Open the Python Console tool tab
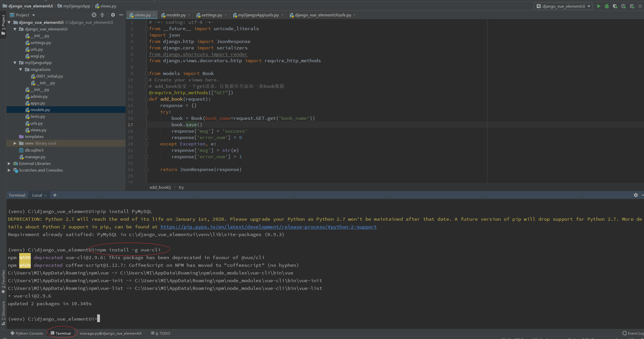Viewport: 644px width, 339px height. click(x=27, y=333)
